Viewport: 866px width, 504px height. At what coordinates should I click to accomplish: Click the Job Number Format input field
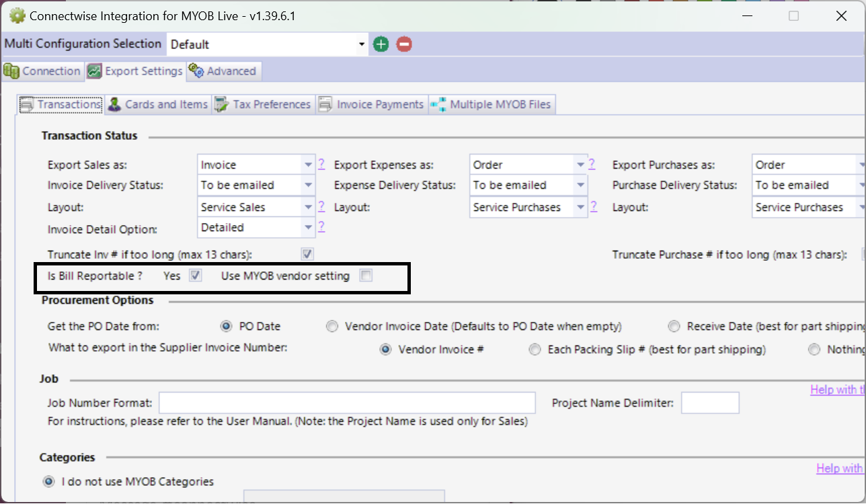[x=347, y=403]
